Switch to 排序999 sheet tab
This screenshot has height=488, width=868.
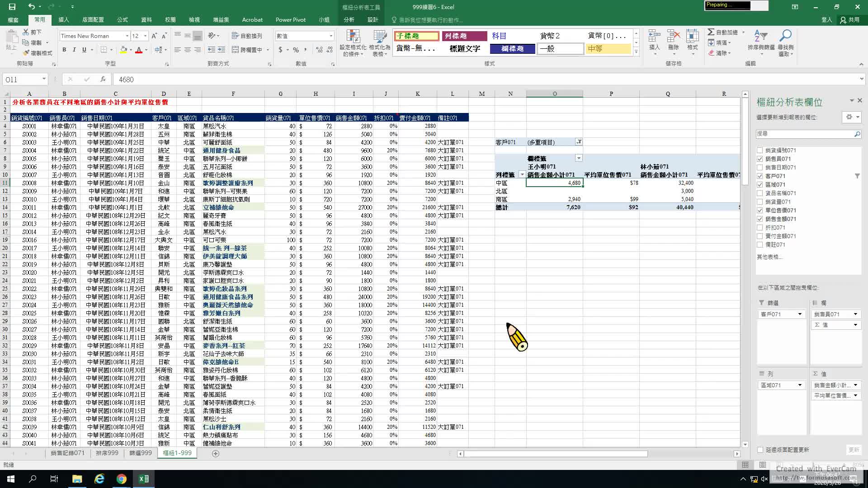(107, 453)
